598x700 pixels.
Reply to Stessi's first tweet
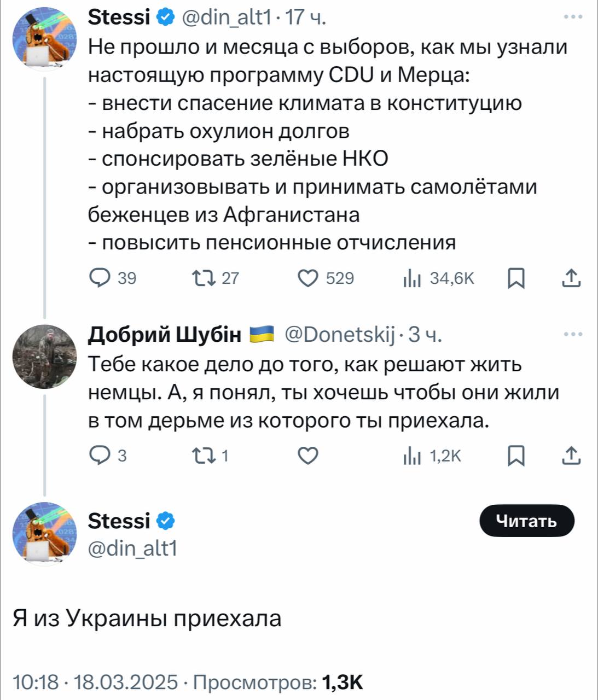(x=100, y=278)
